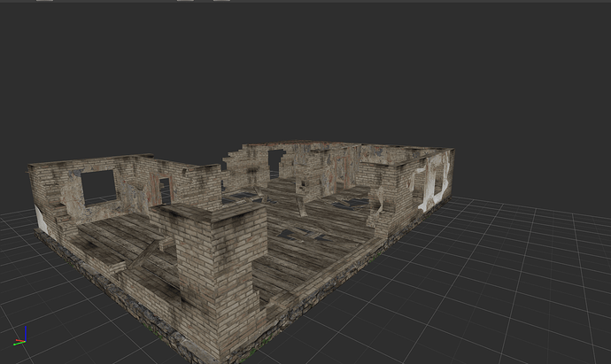Click the white patch on the left wall corner
This screenshot has height=364, width=611.
(41, 219)
